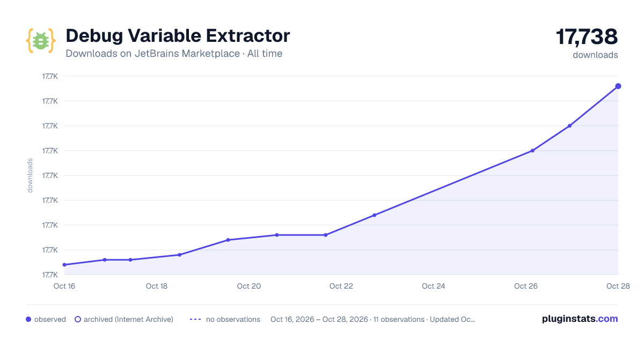Click the filled 'observed' legend dot
This screenshot has width=644, height=338.
[x=28, y=319]
